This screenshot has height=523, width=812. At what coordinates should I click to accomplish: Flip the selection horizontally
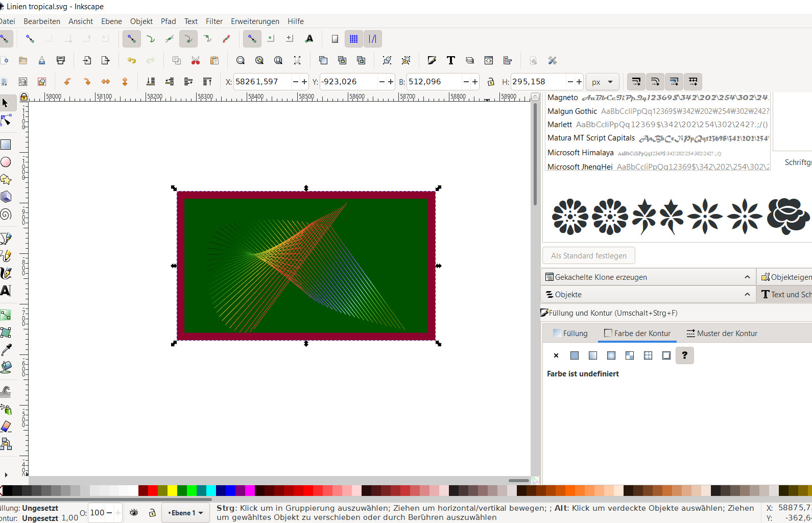(106, 82)
